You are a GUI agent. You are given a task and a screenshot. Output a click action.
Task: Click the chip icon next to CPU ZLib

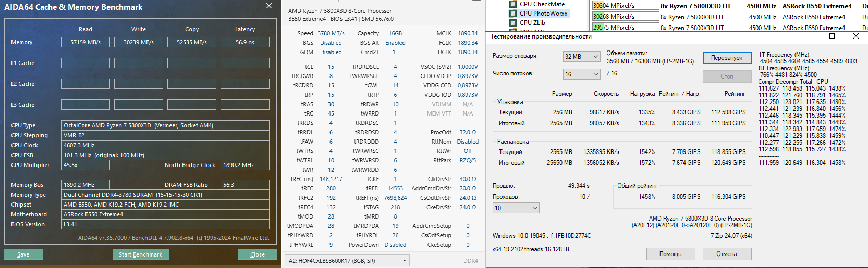pyautogui.click(x=513, y=23)
